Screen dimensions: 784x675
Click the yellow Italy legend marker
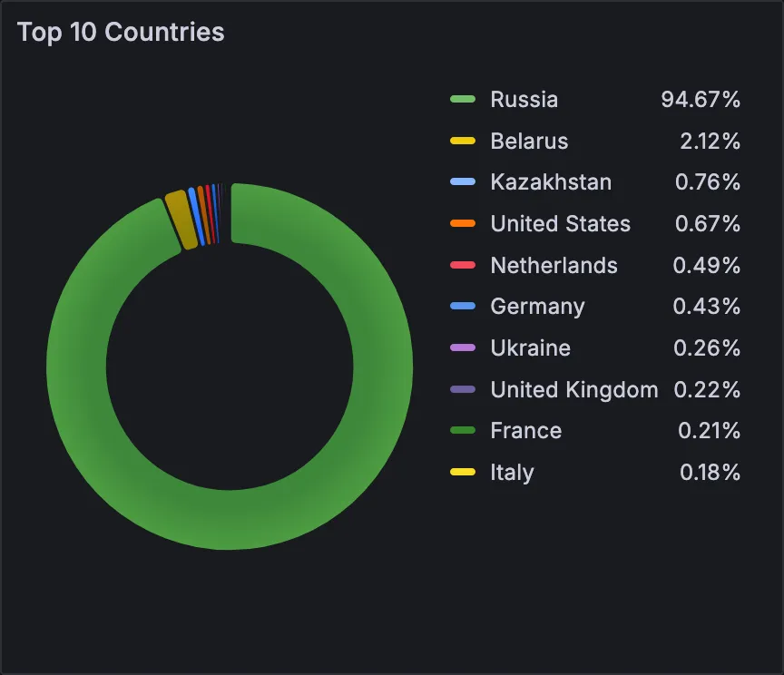[x=465, y=472]
